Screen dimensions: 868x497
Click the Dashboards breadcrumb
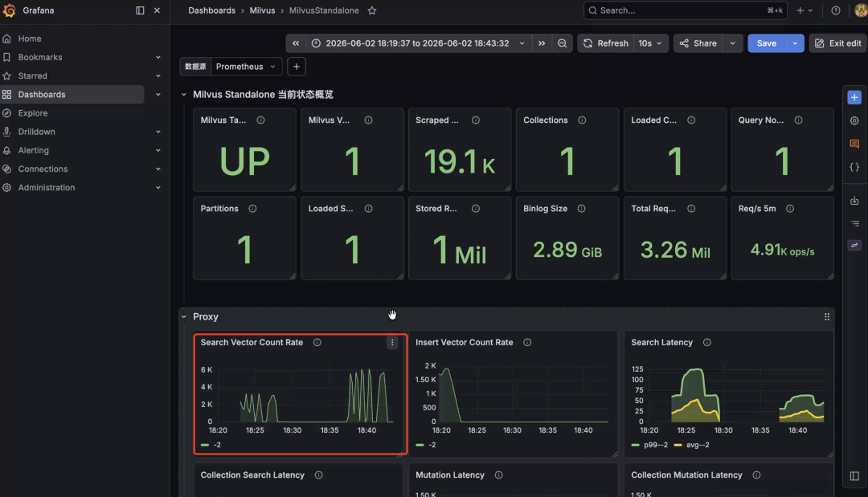(211, 10)
